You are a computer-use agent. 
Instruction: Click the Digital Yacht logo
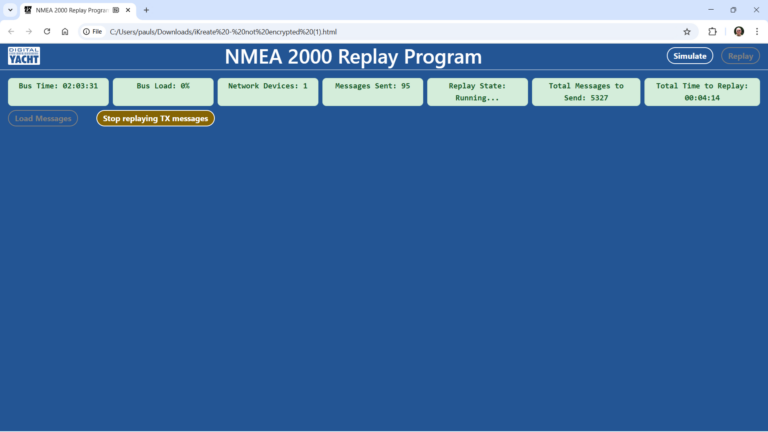24,56
